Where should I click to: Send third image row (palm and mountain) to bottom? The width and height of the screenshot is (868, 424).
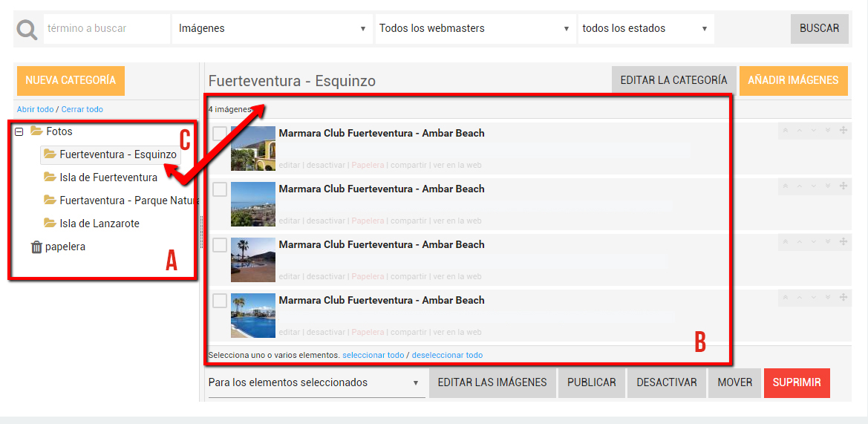click(x=828, y=241)
